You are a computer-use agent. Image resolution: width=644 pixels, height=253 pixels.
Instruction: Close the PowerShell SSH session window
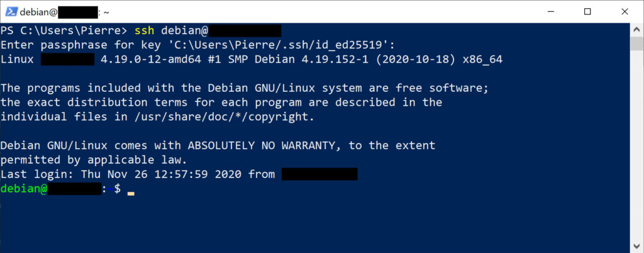tap(625, 11)
